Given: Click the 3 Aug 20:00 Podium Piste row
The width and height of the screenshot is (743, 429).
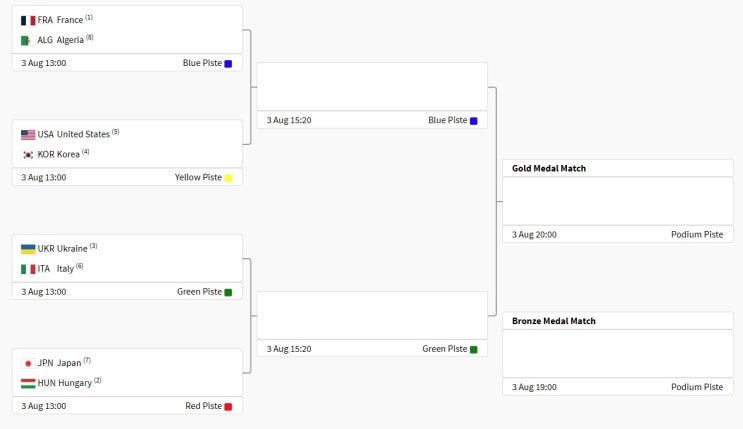Looking at the screenshot, I should pos(618,234).
